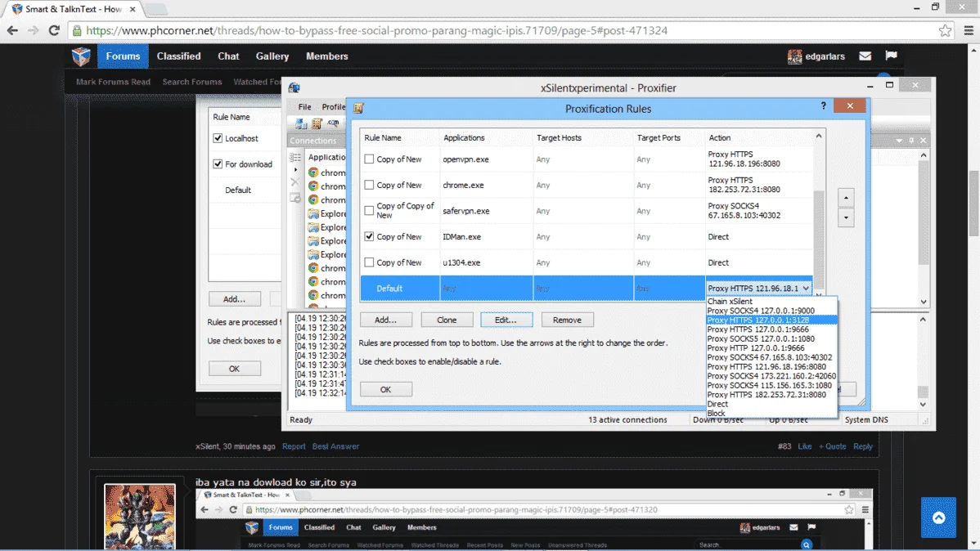This screenshot has width=980, height=551.
Task: Click the help question mark in Proxification Rules
Action: pyautogui.click(x=823, y=106)
